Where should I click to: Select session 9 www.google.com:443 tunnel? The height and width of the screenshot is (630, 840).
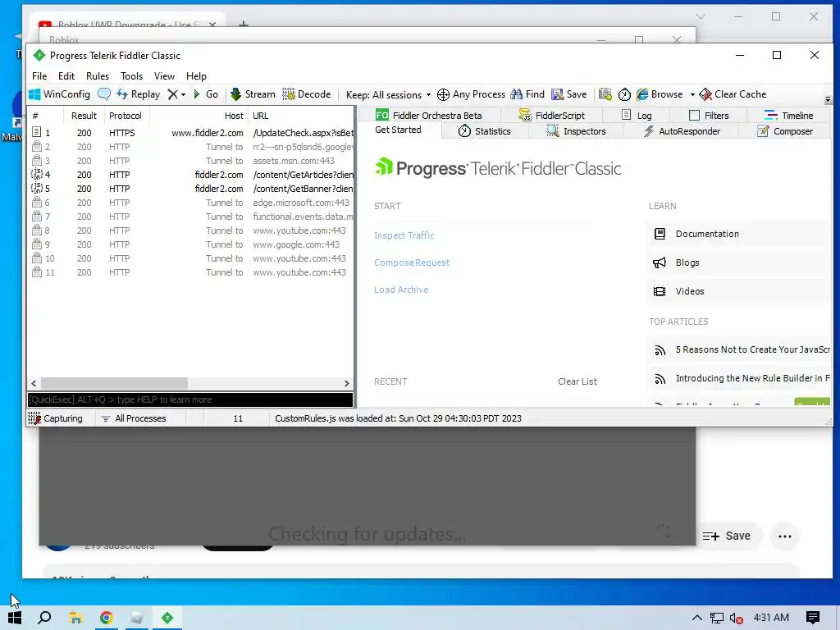190,244
